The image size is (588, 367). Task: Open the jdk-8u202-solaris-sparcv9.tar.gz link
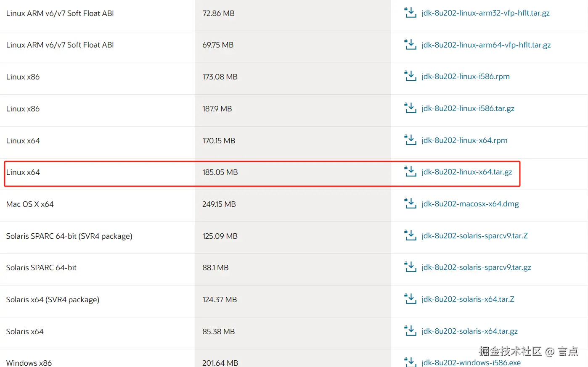coord(476,267)
